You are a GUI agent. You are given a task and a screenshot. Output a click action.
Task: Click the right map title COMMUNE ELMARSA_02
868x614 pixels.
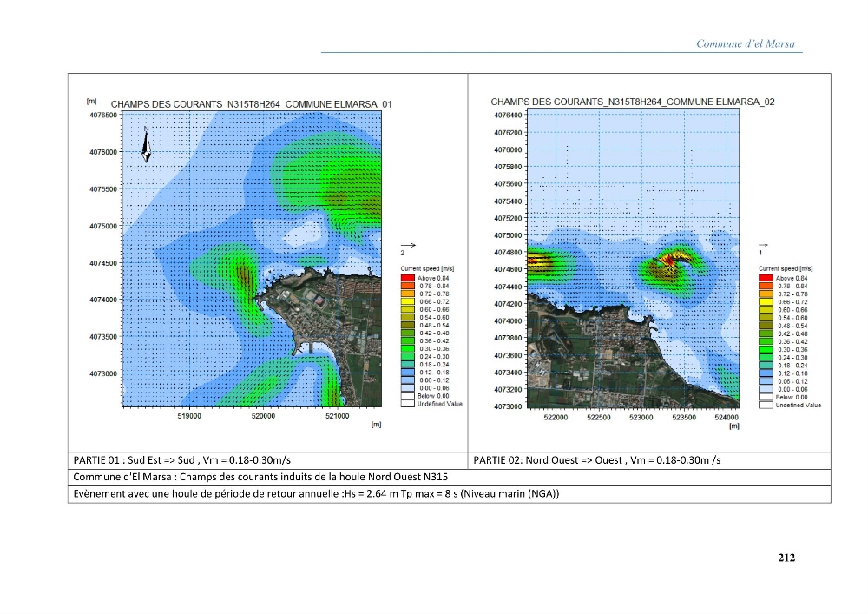point(633,102)
